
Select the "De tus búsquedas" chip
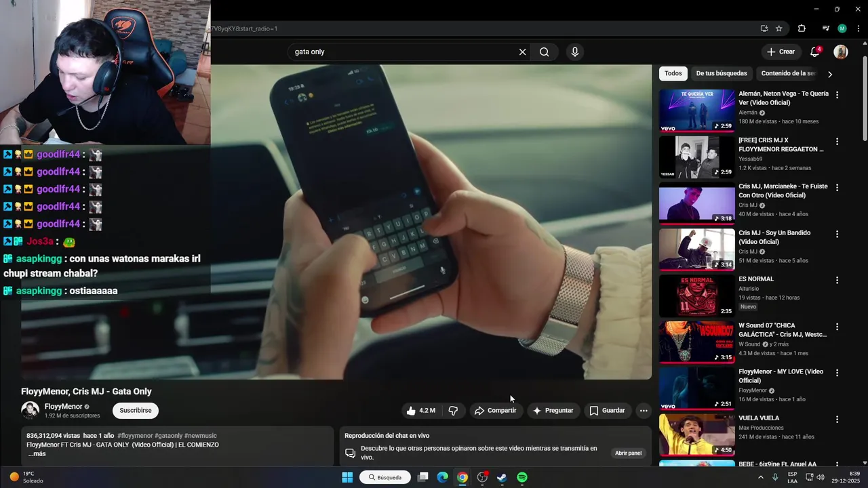point(722,73)
